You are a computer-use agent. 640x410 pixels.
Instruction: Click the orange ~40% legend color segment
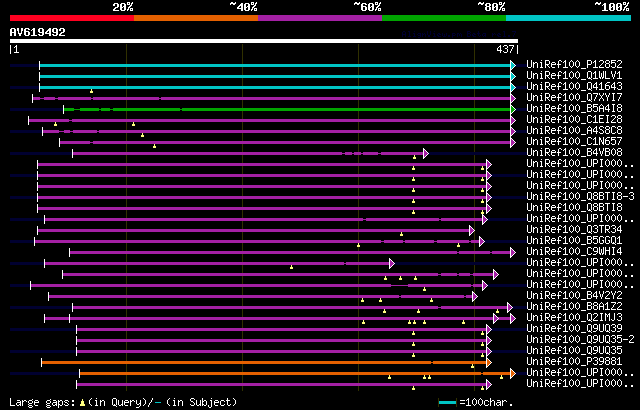[x=196, y=18]
